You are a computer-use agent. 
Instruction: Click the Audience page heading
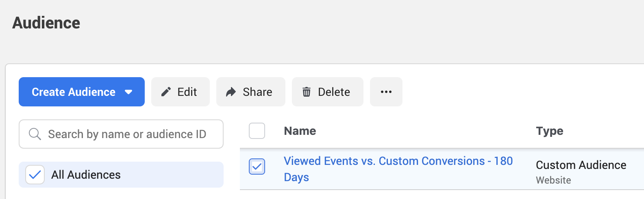click(x=46, y=23)
